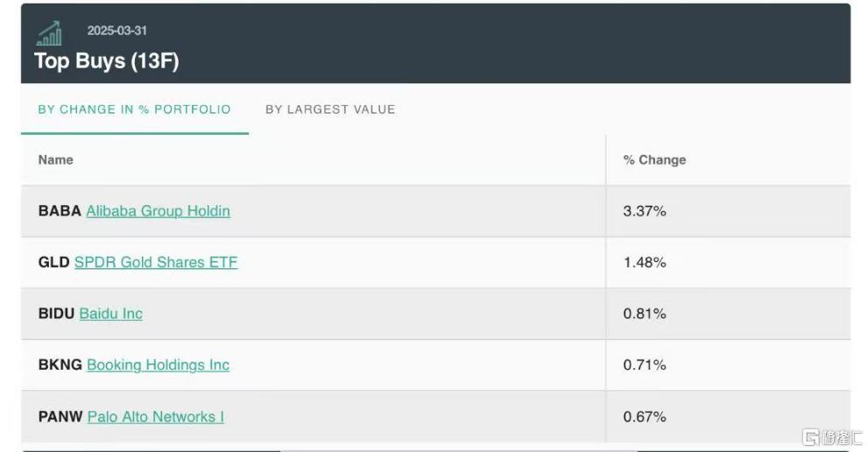Viewport: 868px width, 452px height.
Task: Open the Alibaba Group Holdin link
Action: pyautogui.click(x=159, y=211)
